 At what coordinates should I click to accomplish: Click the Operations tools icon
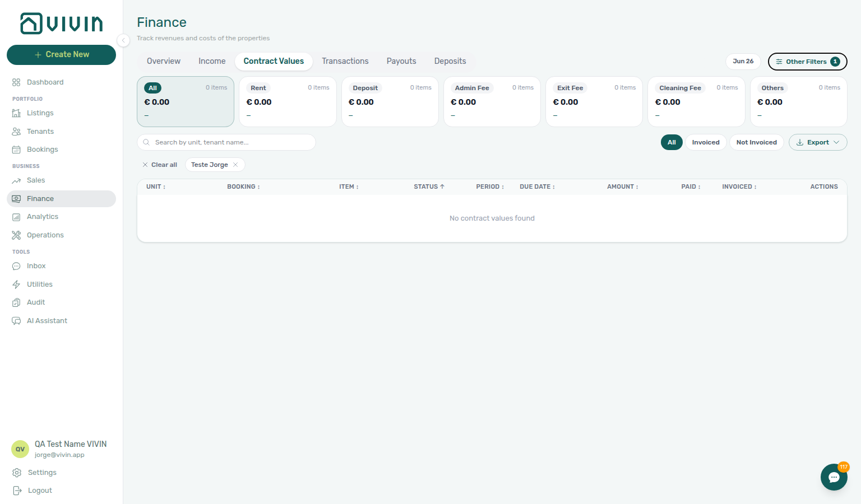[x=16, y=235]
